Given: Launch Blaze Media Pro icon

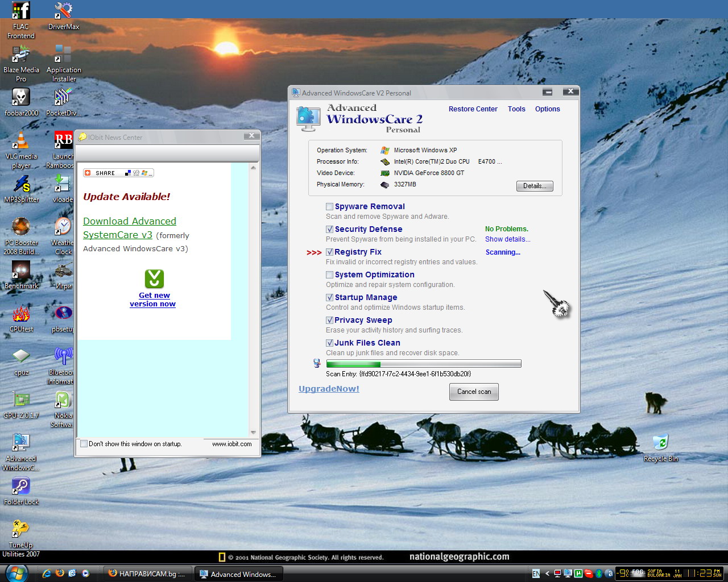Looking at the screenshot, I should tap(21, 63).
